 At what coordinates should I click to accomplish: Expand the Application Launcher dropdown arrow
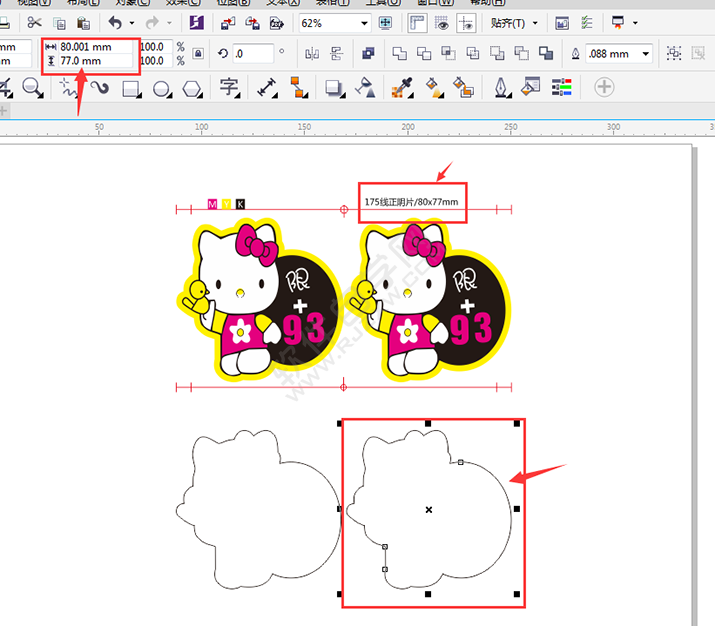pos(635,23)
